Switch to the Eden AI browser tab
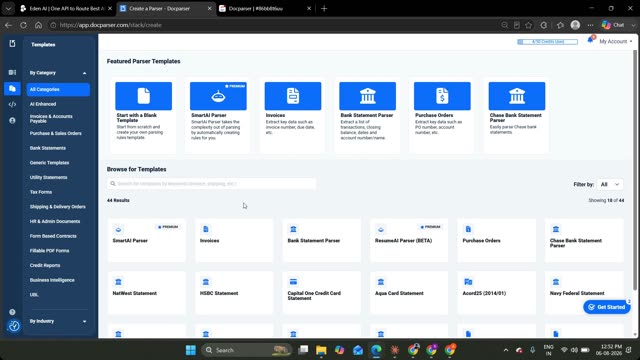This screenshot has width=640, height=360. (66, 9)
